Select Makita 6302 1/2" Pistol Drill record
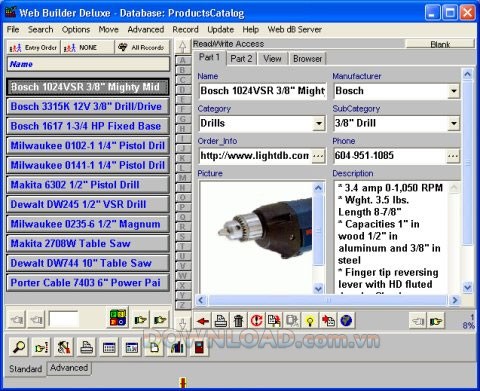 pos(88,185)
